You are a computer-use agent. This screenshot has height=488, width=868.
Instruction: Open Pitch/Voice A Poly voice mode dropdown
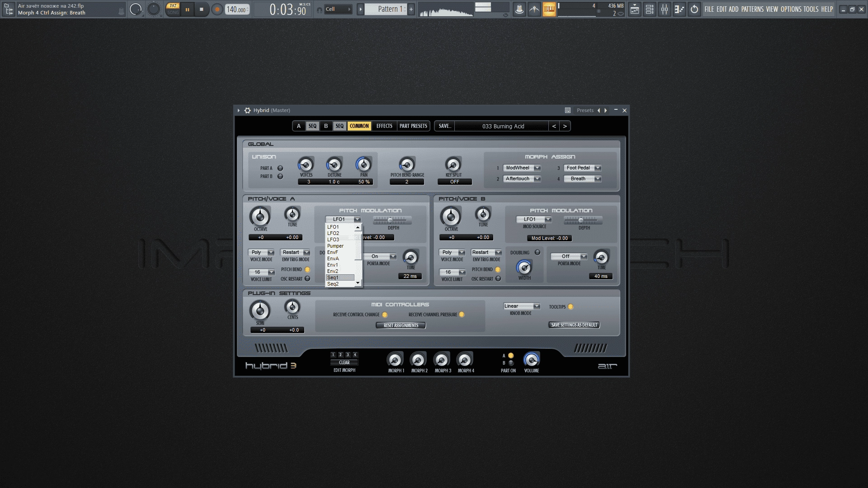pyautogui.click(x=261, y=252)
